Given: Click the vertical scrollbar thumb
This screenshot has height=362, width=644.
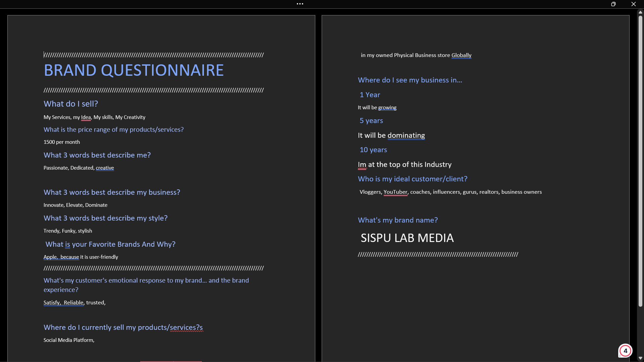Looking at the screenshot, I should click(x=640, y=161).
